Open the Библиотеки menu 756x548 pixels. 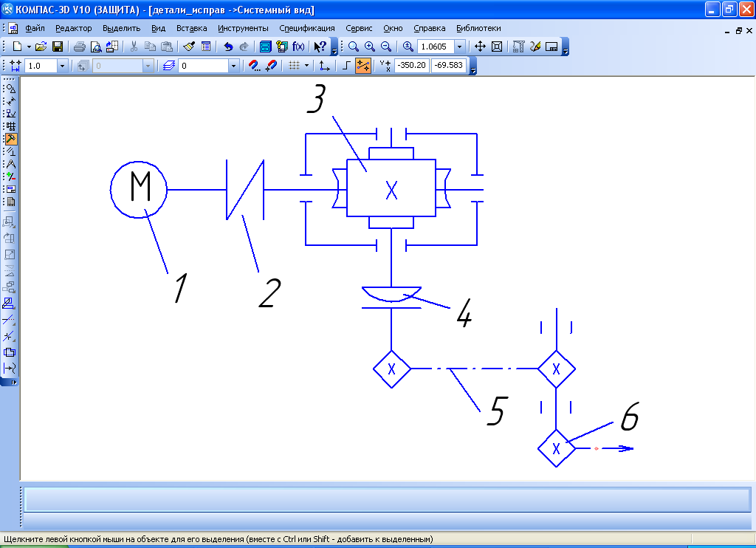(x=478, y=28)
